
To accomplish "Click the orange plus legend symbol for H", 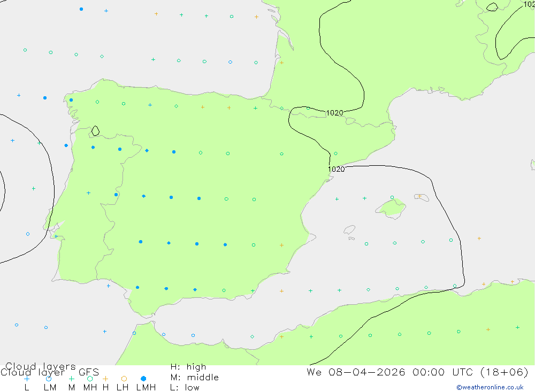I will 105,379.
